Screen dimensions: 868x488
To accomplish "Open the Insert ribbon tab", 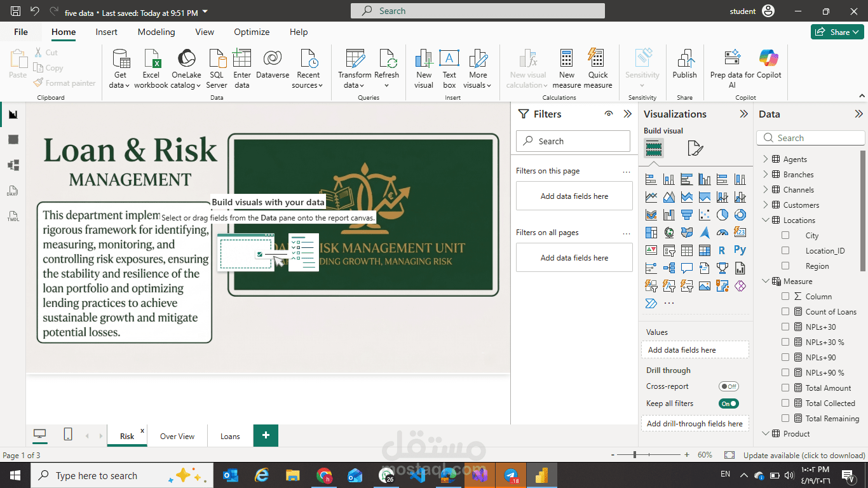I will 107,32.
